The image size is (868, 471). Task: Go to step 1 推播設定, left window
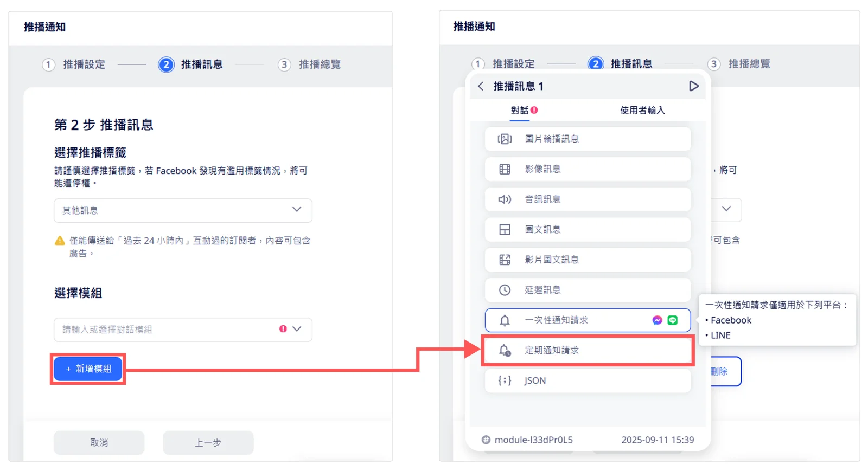(74, 64)
